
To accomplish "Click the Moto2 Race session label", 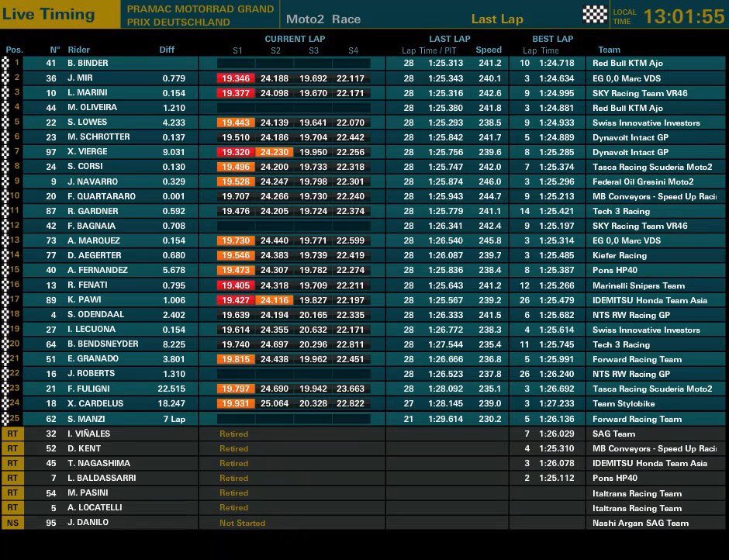I will [323, 19].
